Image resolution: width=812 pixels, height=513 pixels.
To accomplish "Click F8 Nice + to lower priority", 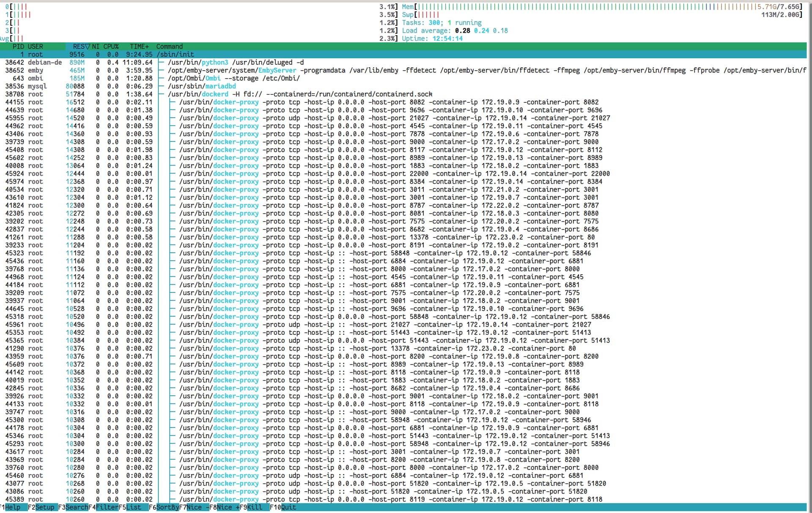I will pyautogui.click(x=225, y=507).
